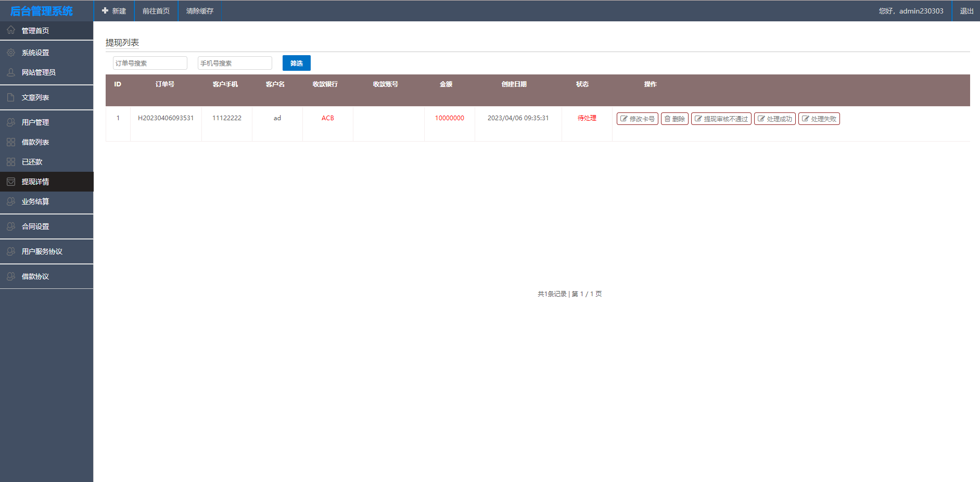Click the home icon beside 管理首页

point(11,30)
